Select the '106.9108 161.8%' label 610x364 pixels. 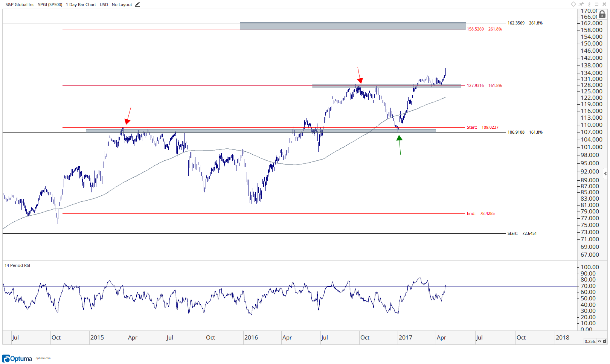coord(525,132)
